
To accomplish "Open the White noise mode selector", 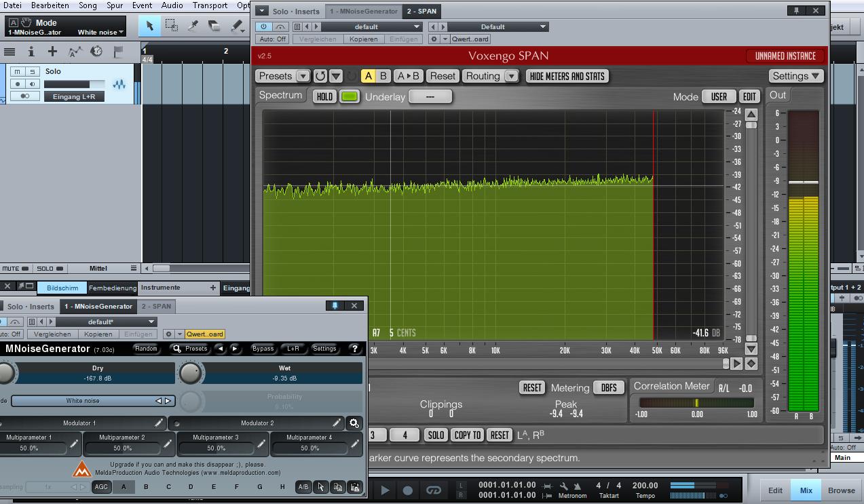I will pyautogui.click(x=93, y=401).
